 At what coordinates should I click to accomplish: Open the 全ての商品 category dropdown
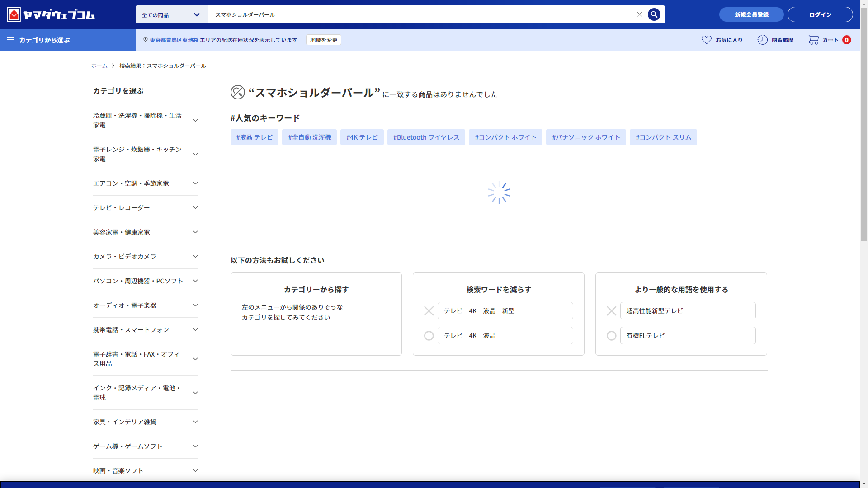(x=171, y=14)
